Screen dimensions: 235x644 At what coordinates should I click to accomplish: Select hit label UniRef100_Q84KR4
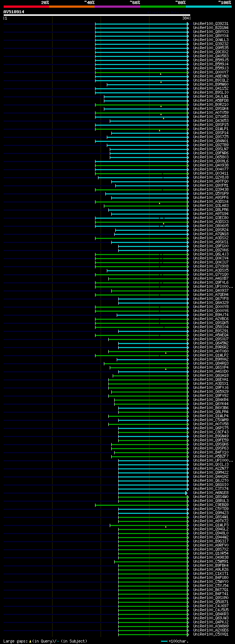click(211, 400)
